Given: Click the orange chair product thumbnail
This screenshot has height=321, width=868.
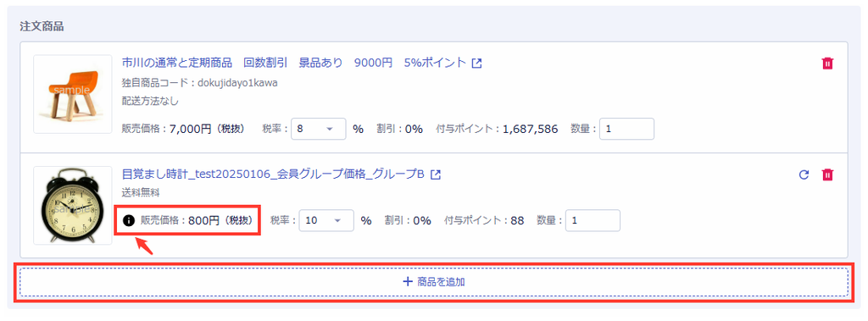Looking at the screenshot, I should tap(73, 94).
